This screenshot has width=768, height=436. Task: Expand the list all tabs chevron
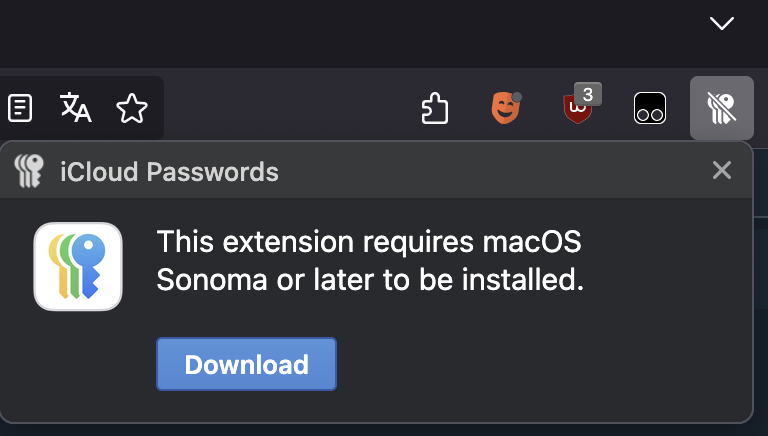(x=721, y=23)
